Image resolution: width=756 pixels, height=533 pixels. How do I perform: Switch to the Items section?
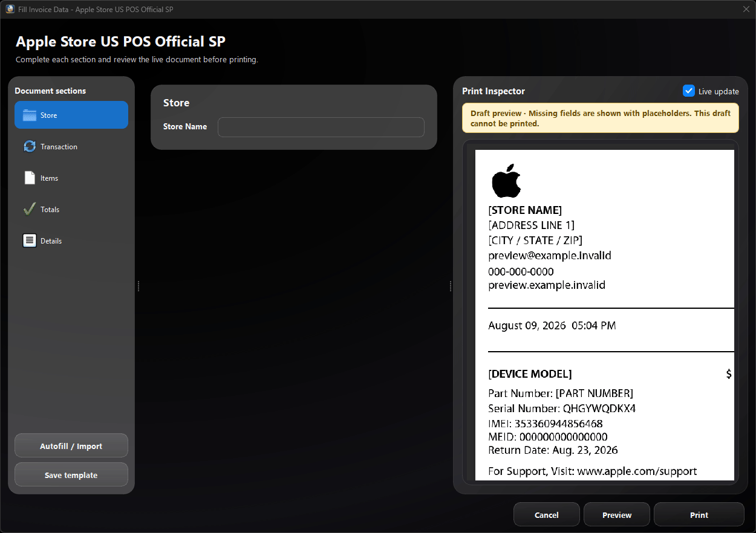(71, 178)
